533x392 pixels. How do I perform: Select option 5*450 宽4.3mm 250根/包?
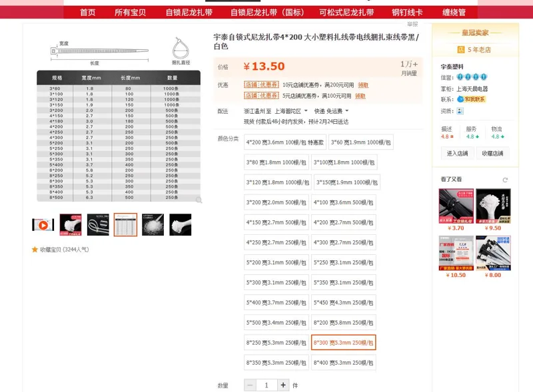(x=343, y=303)
